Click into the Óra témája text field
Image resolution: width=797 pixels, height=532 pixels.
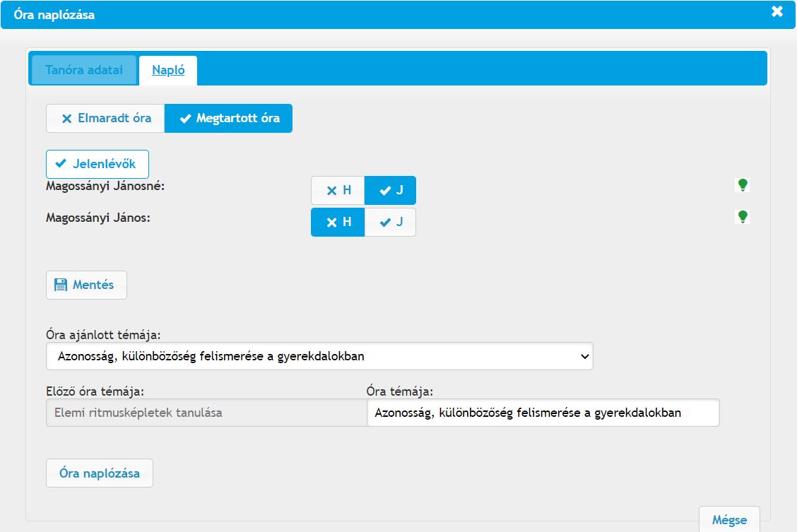point(543,413)
